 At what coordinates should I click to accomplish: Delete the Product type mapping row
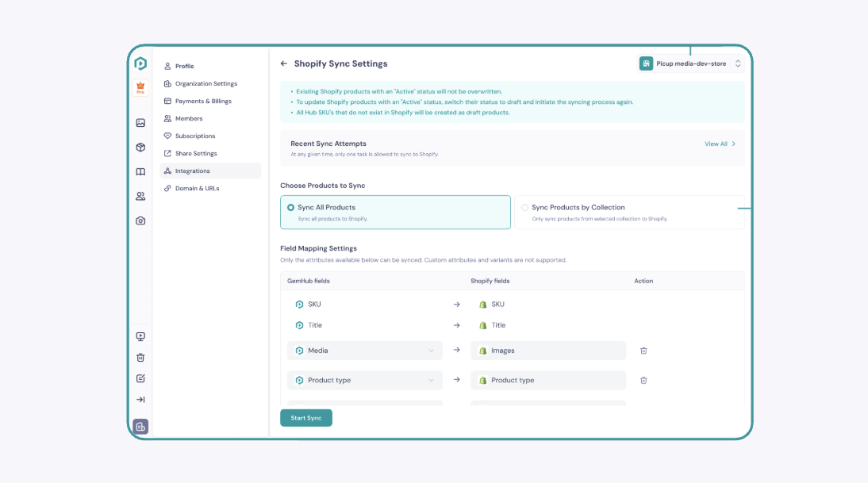[x=643, y=380]
